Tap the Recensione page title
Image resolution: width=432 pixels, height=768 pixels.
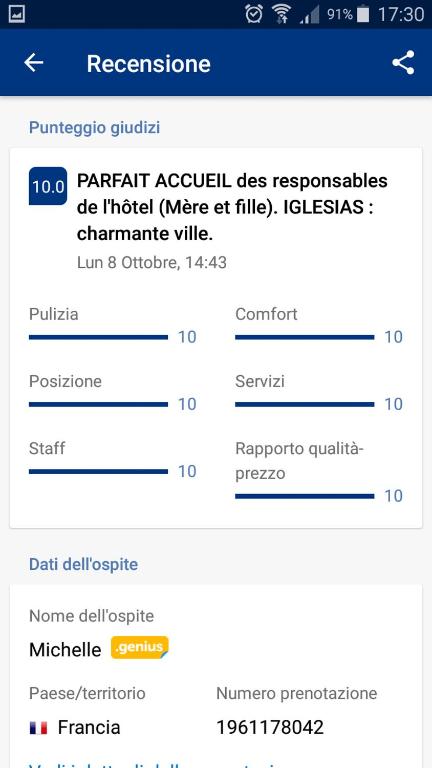click(148, 64)
